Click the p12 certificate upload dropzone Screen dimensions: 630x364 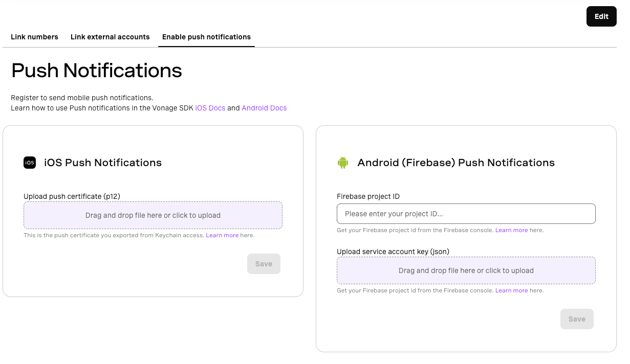point(153,215)
